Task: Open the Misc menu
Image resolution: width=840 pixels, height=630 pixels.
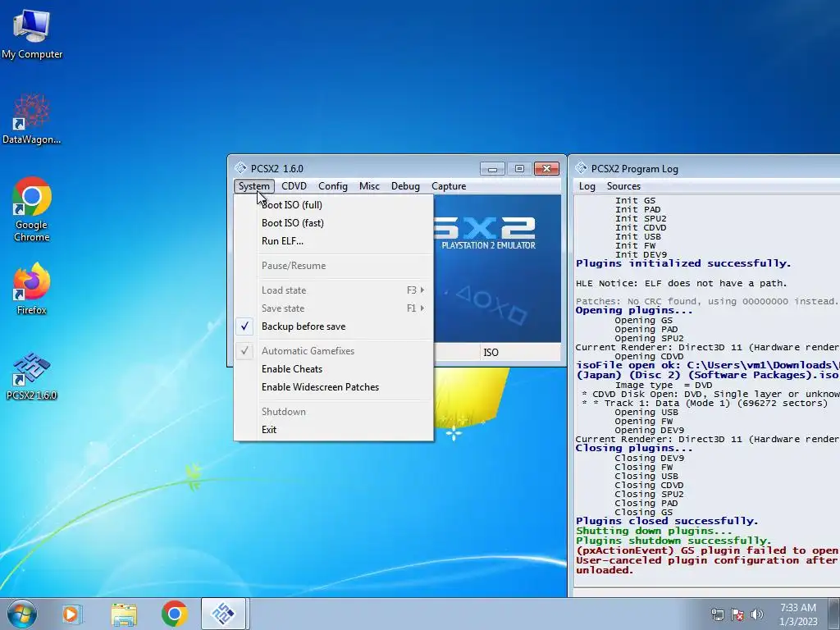Action: pos(369,186)
